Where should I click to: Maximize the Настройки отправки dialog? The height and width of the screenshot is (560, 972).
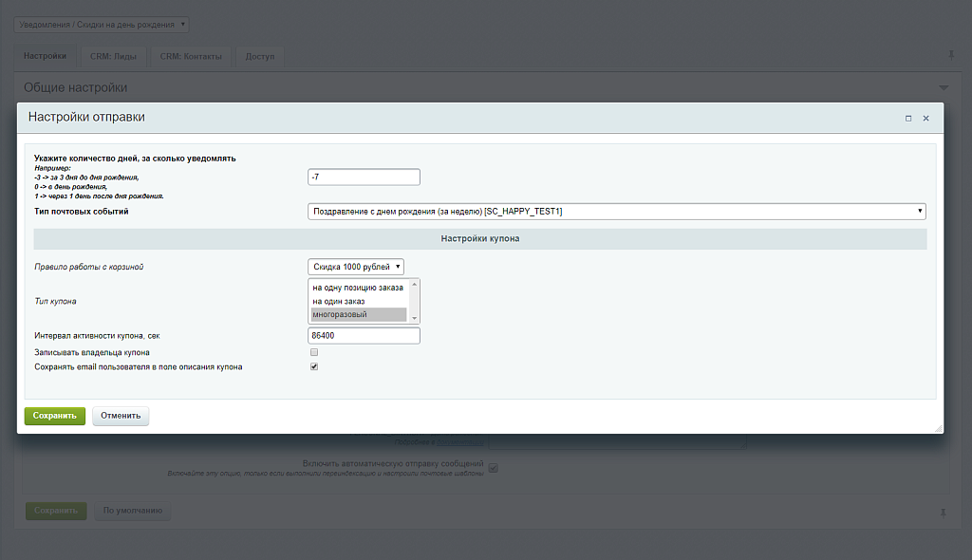(x=908, y=119)
